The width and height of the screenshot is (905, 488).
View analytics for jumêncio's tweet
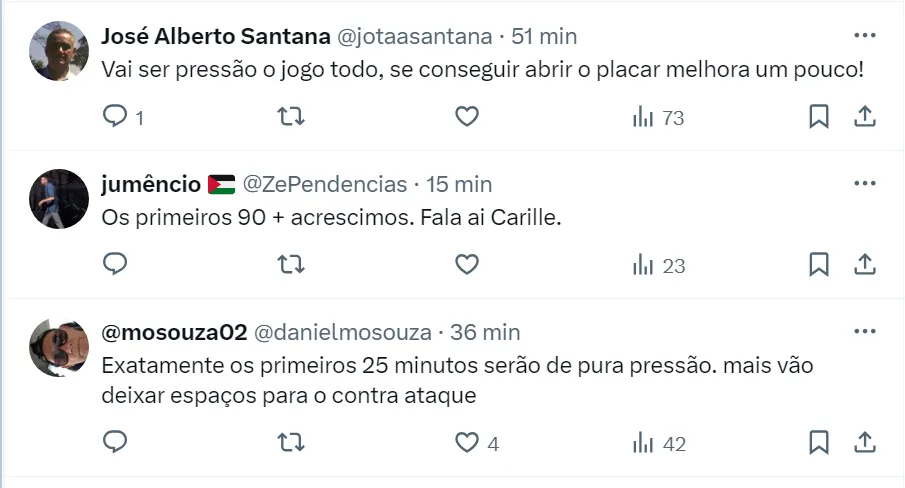click(x=658, y=265)
